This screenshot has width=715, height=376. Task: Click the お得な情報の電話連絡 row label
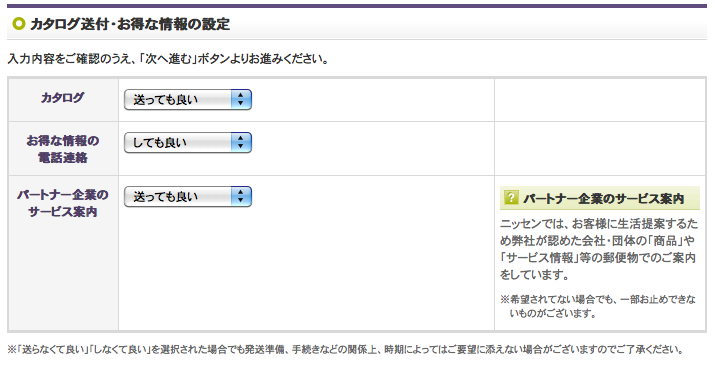click(x=62, y=149)
